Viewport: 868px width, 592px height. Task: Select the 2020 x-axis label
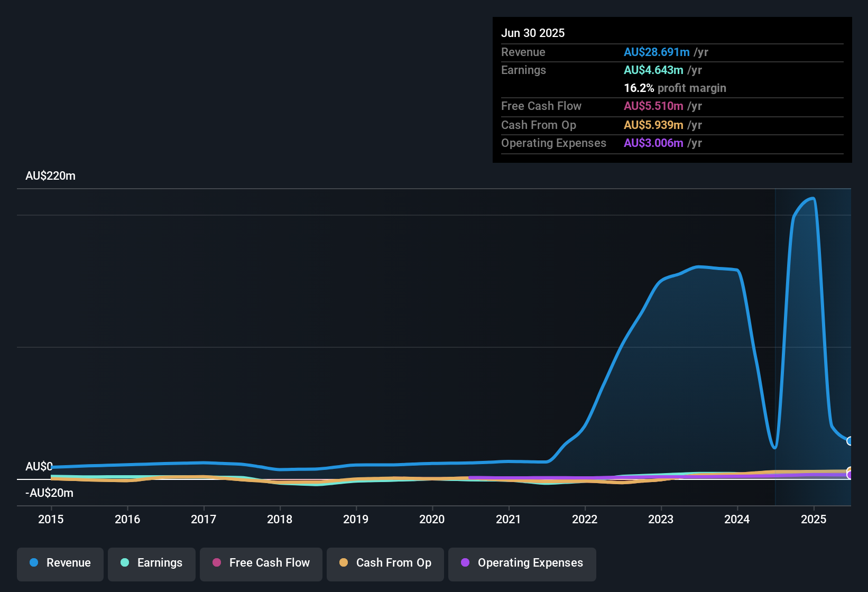(x=432, y=519)
